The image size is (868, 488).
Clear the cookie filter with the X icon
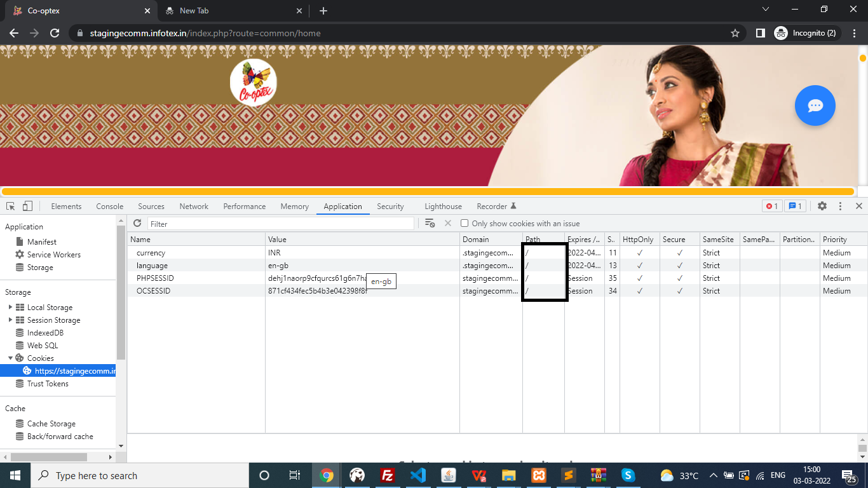pyautogui.click(x=447, y=223)
